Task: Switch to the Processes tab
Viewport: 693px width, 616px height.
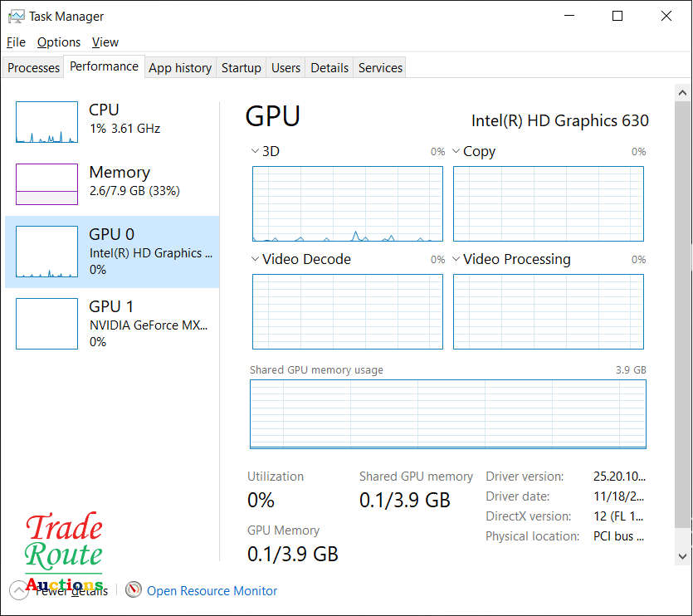Action: point(34,68)
